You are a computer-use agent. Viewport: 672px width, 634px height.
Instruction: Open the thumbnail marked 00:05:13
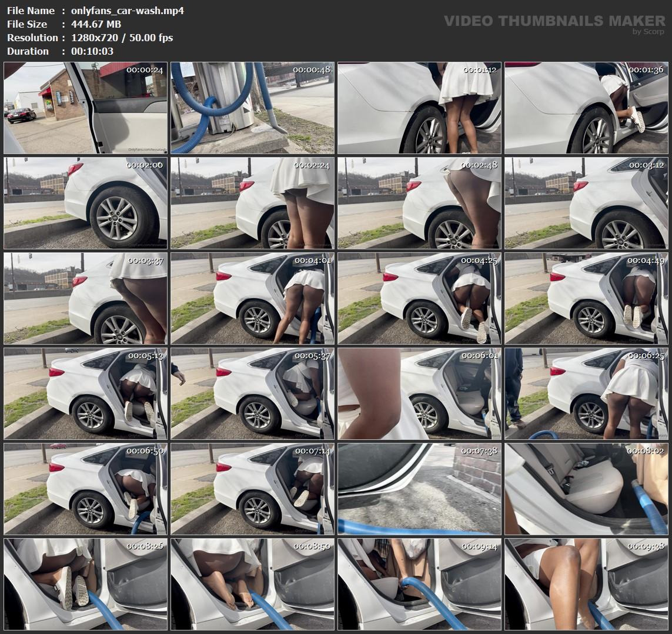click(x=85, y=394)
